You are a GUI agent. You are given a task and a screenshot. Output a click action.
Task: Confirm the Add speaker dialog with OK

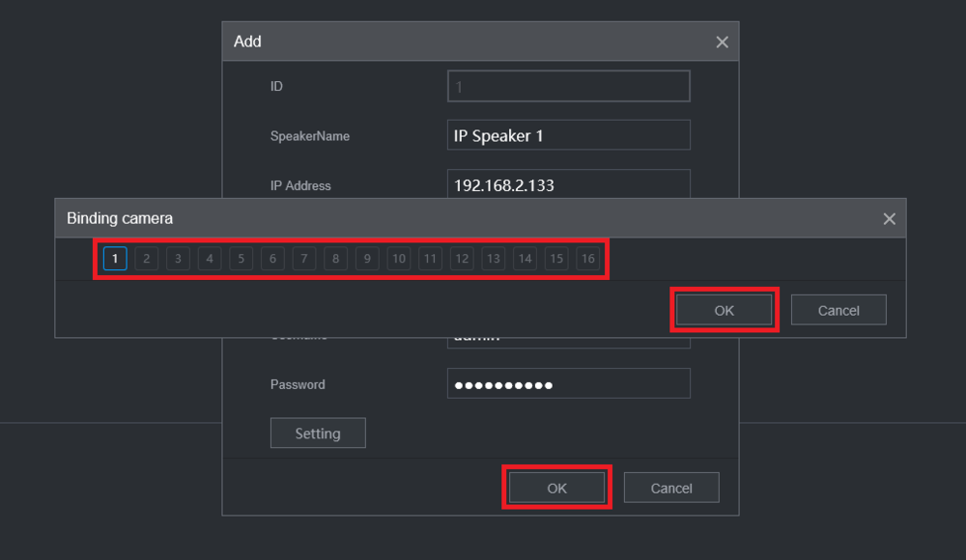coord(557,487)
